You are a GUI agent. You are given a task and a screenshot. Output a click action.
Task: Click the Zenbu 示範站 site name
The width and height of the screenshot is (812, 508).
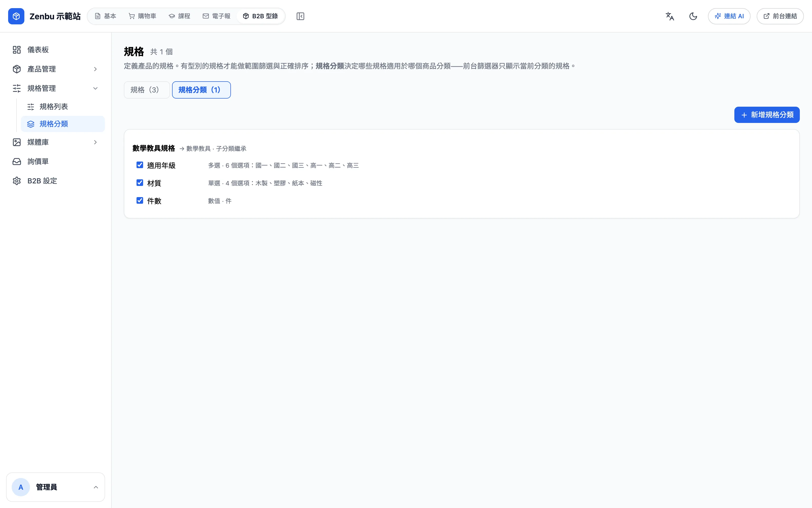(x=55, y=16)
